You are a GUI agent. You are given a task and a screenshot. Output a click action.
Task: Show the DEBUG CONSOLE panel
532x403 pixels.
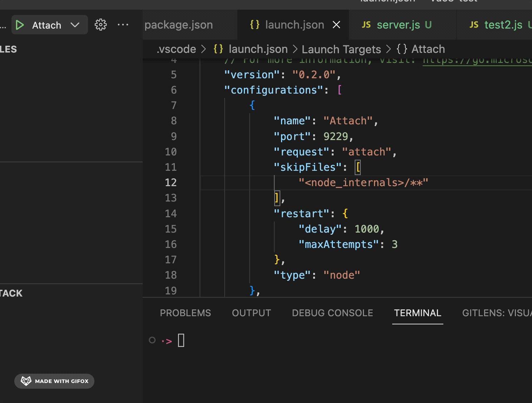tap(332, 313)
